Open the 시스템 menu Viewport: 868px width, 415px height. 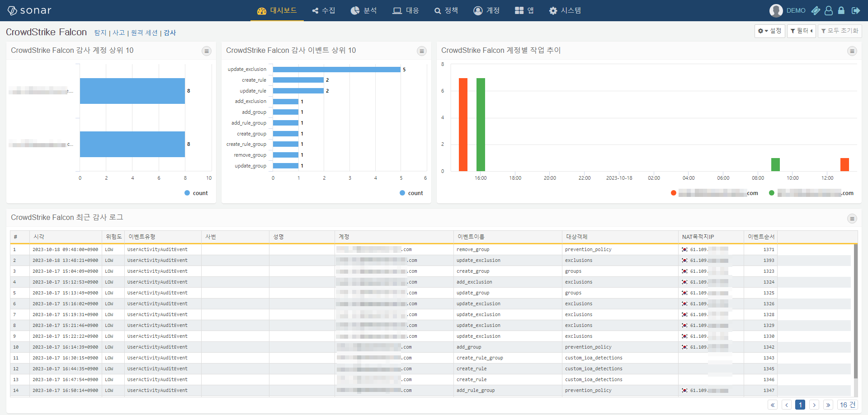click(x=565, y=10)
